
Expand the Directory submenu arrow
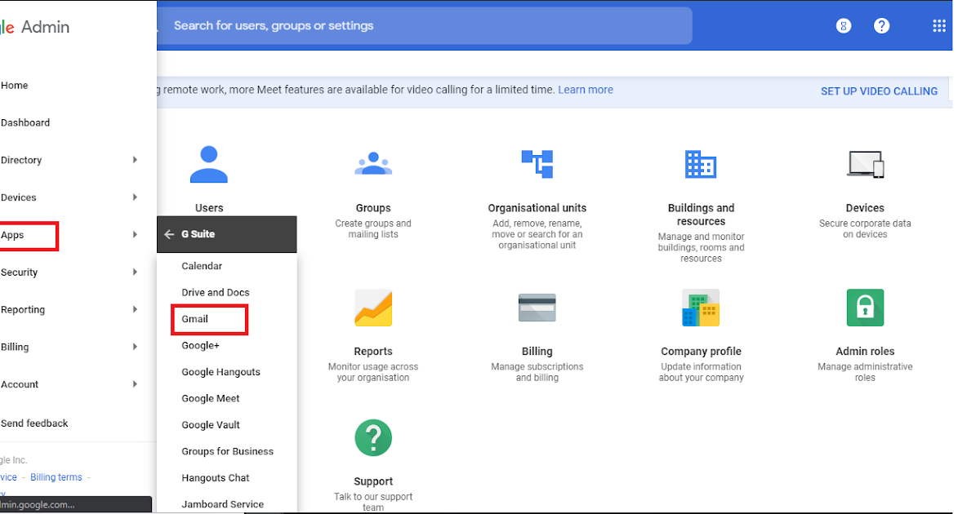click(x=135, y=160)
